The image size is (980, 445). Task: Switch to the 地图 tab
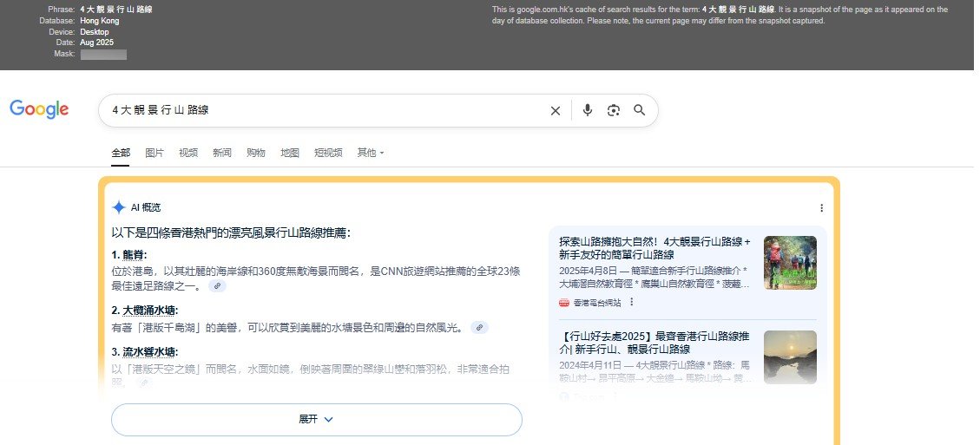tap(289, 153)
